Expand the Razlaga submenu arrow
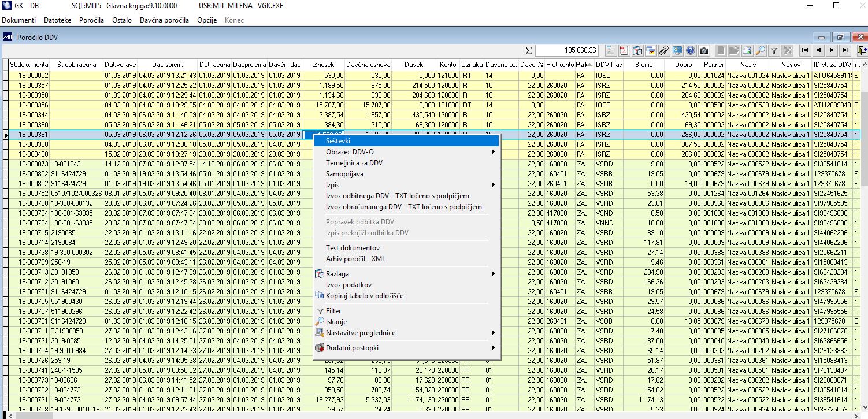Viewport: 868px width, 419px height. click(x=494, y=273)
